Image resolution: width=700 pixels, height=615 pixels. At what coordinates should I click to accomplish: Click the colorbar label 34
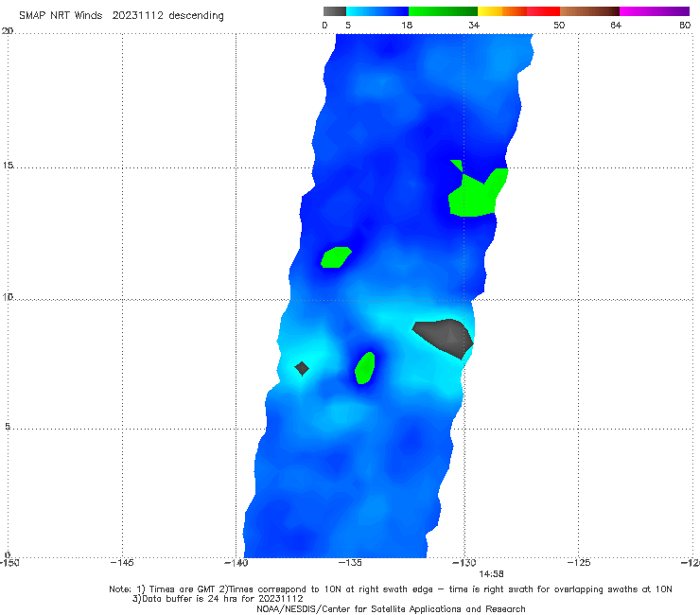coord(474,26)
